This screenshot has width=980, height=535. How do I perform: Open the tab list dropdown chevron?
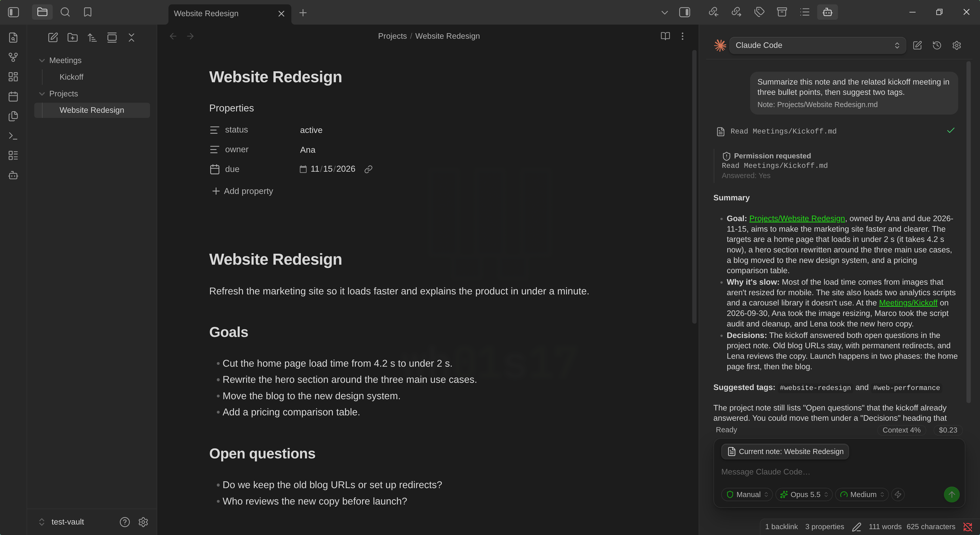pos(664,13)
